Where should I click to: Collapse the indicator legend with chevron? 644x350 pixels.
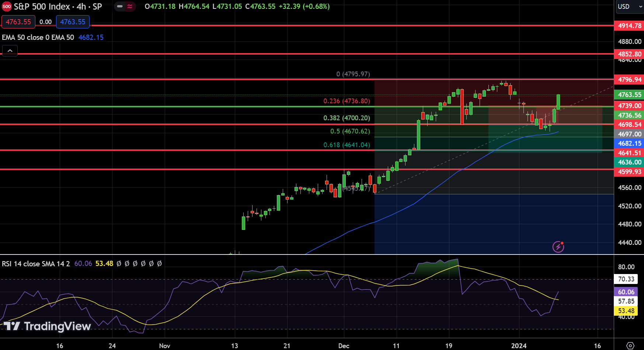(10, 51)
